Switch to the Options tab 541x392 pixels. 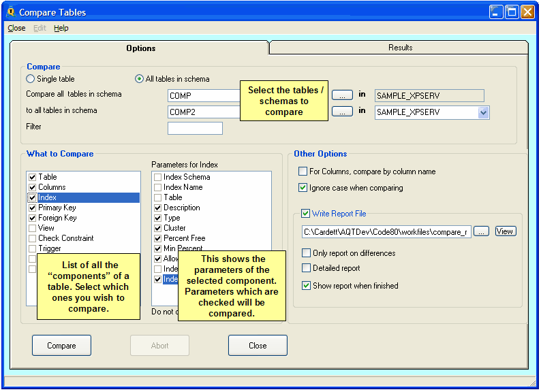pos(140,48)
